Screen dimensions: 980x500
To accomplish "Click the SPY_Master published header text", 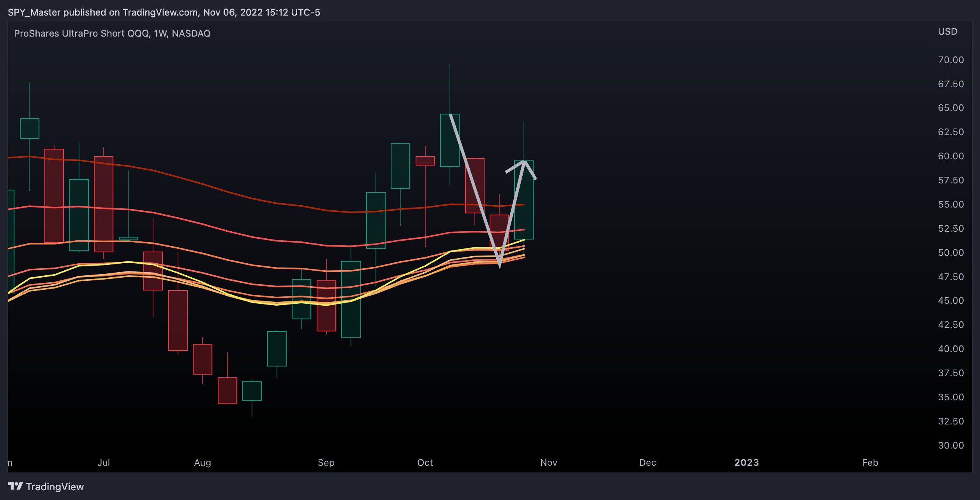I will 164,12.
